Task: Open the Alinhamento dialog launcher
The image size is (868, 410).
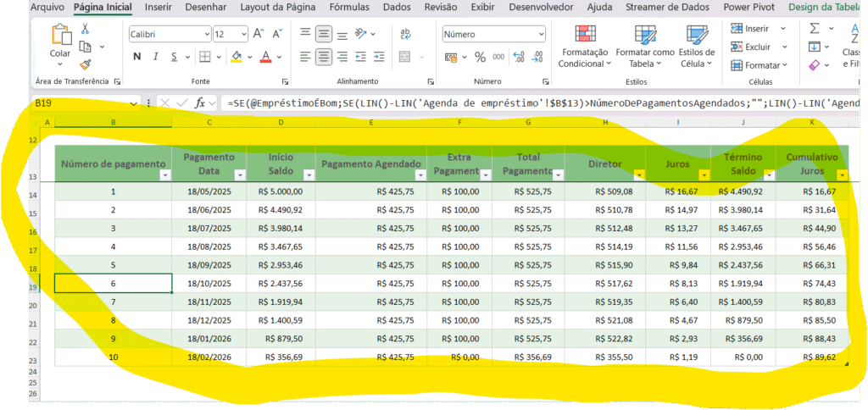Action: click(x=431, y=82)
